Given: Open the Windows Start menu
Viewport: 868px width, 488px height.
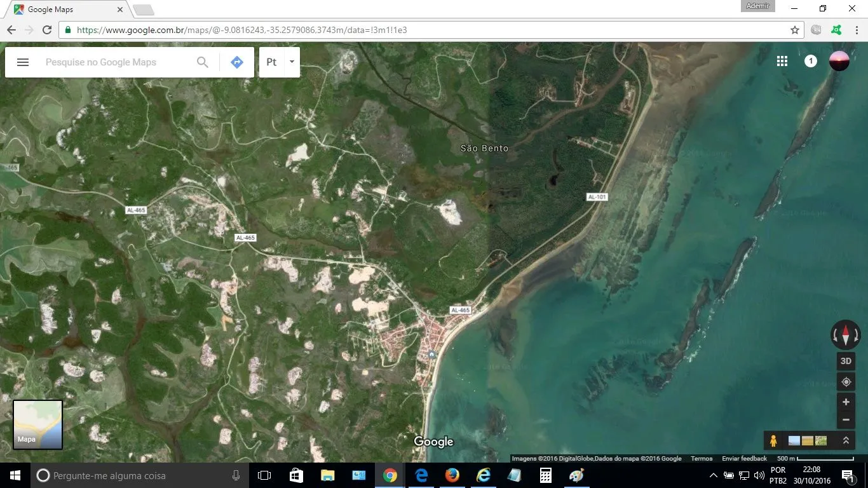Looking at the screenshot, I should point(15,475).
